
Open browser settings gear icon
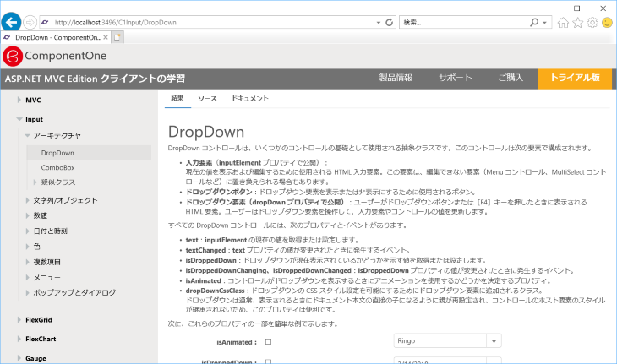tap(592, 23)
